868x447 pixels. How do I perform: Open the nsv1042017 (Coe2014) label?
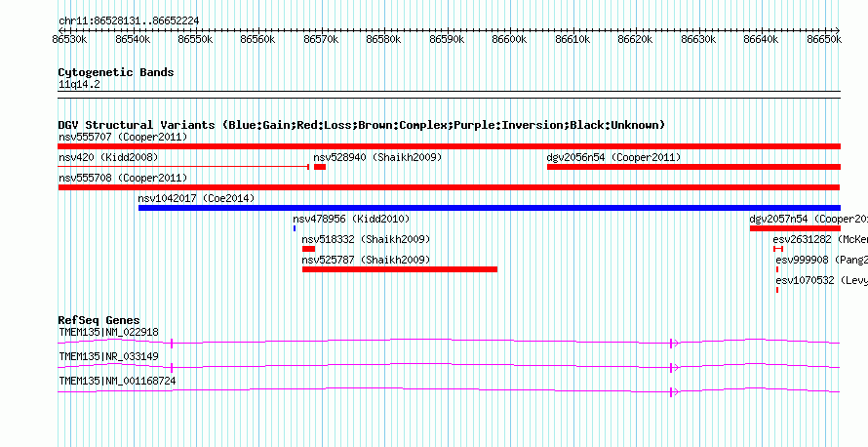coord(196,198)
